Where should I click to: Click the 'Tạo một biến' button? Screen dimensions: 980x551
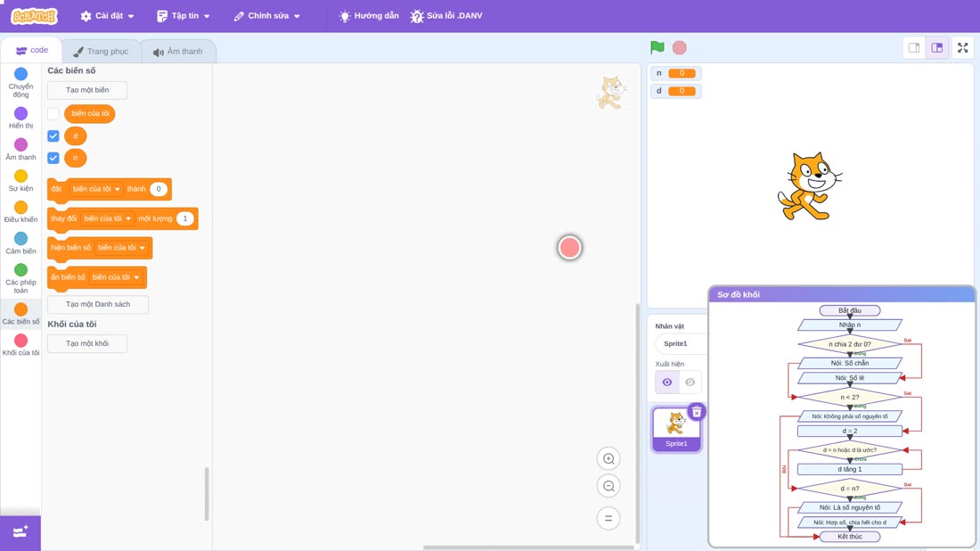[87, 90]
